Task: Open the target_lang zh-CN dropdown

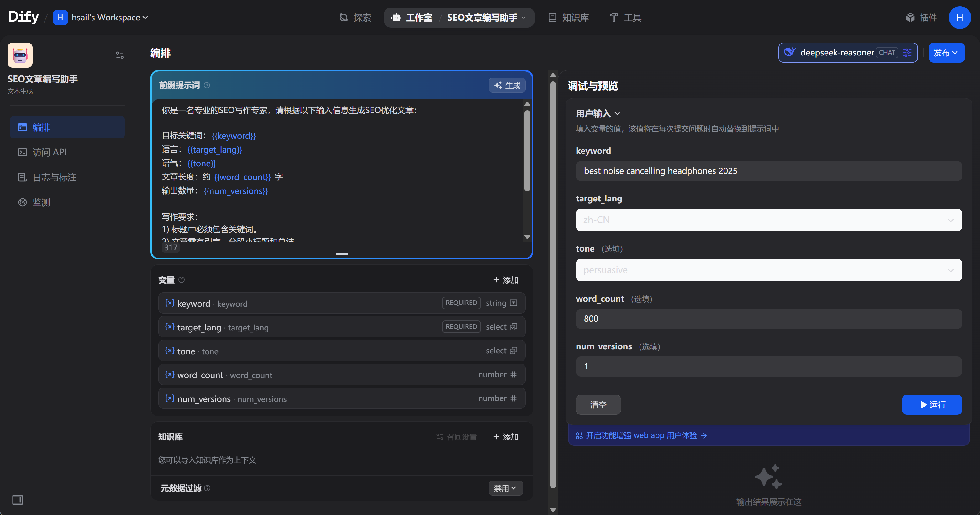Action: point(768,220)
